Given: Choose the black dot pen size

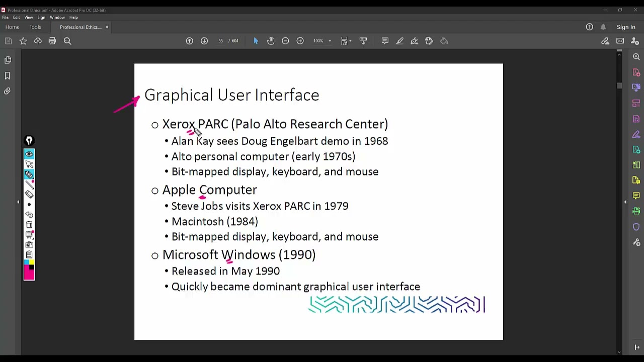Looking at the screenshot, I should point(29,205).
